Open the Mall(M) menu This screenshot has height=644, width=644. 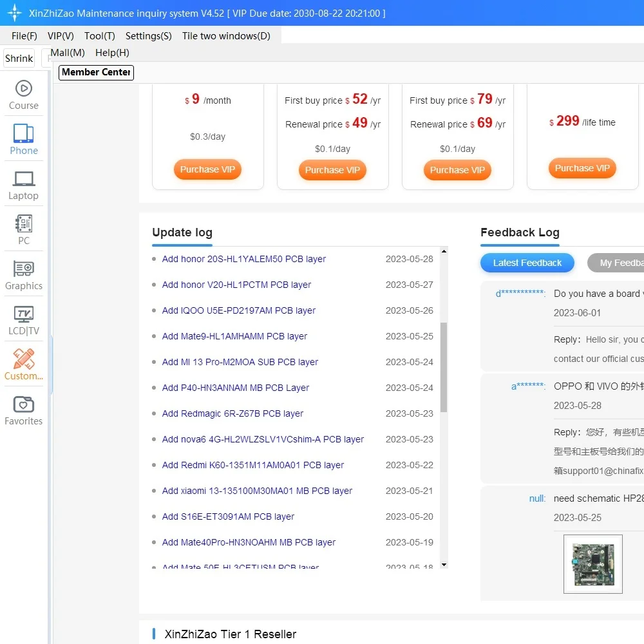[x=68, y=53]
